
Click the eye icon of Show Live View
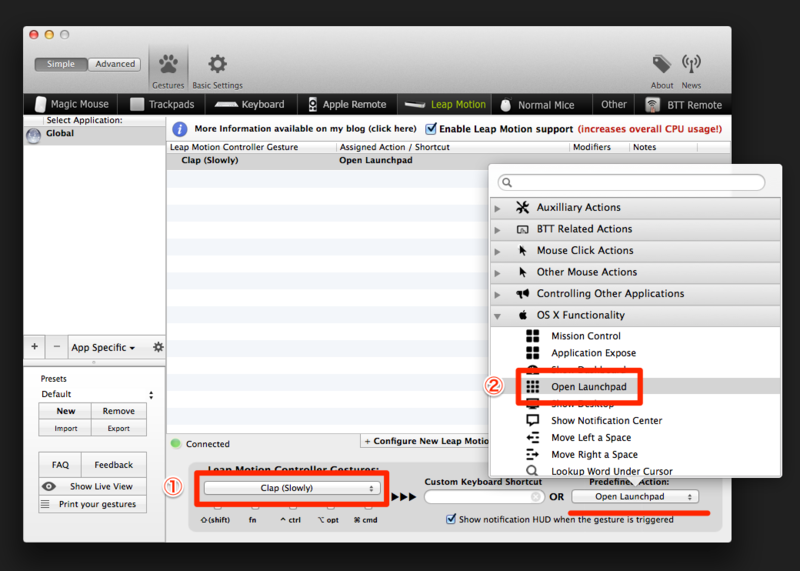(x=48, y=486)
